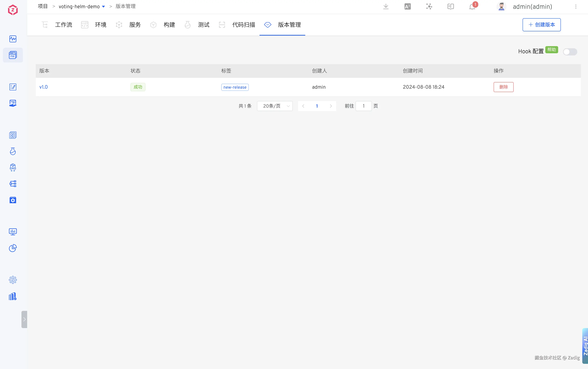Click the language translation icon
Image resolution: width=588 pixels, height=369 pixels.
click(x=407, y=7)
